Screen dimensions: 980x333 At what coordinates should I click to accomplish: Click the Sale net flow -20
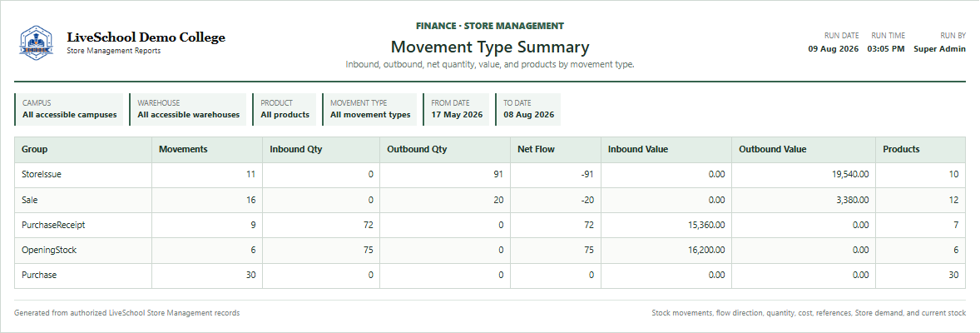click(x=587, y=200)
